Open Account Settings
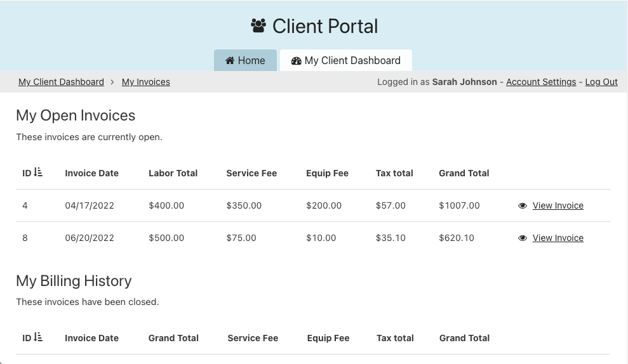Image resolution: width=628 pixels, height=364 pixels. (x=541, y=82)
